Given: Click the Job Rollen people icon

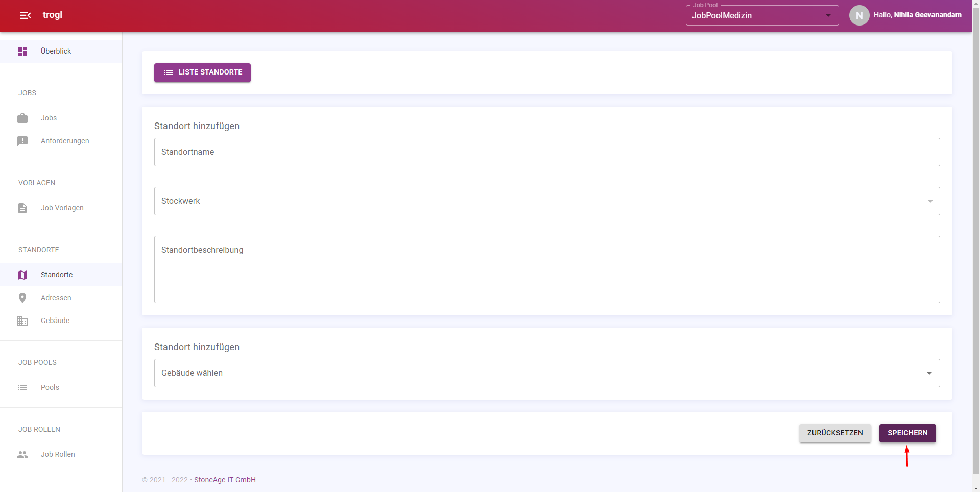Looking at the screenshot, I should 22,455.
